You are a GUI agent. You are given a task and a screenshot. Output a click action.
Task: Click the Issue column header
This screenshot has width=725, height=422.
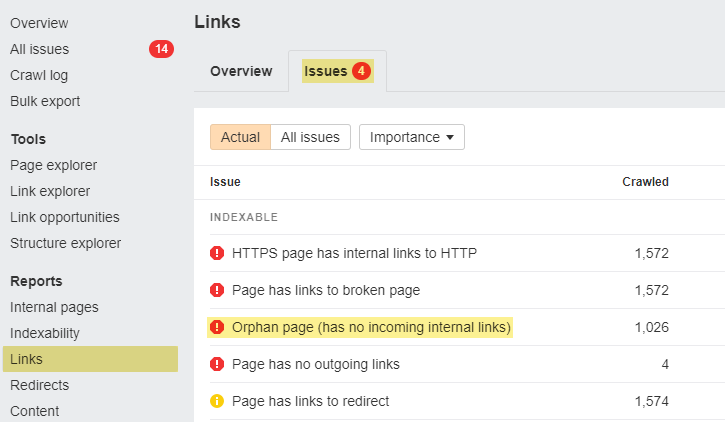[225, 182]
